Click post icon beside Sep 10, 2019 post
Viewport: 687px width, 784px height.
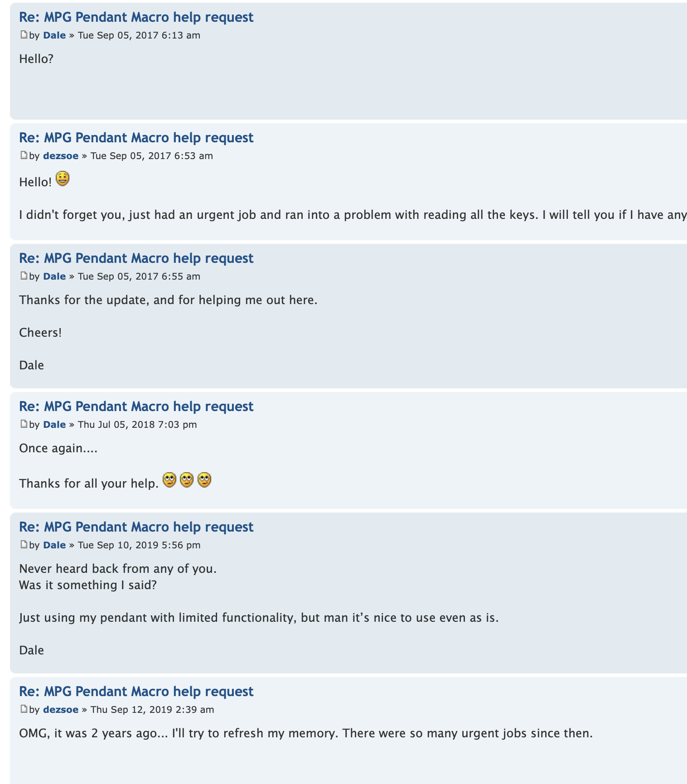pos(24,545)
